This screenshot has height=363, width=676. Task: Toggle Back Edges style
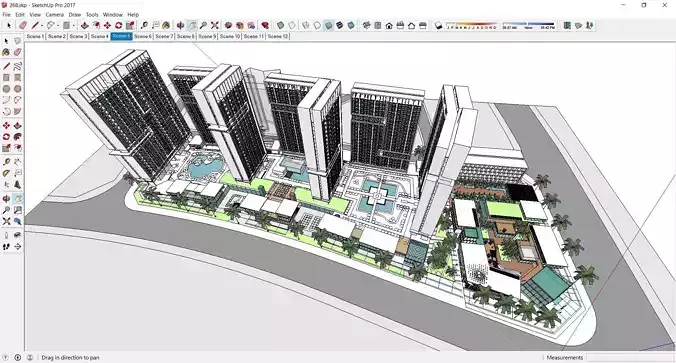click(x=292, y=25)
